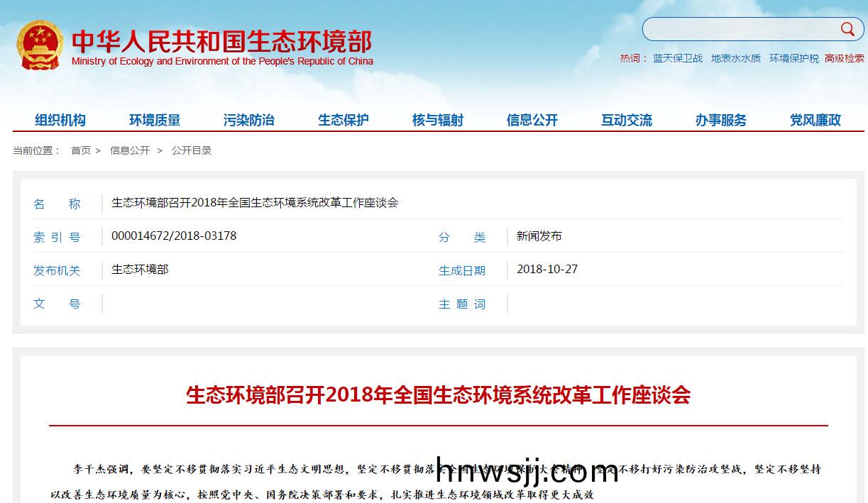Click the 分类 field label
868x503 pixels.
(462, 237)
